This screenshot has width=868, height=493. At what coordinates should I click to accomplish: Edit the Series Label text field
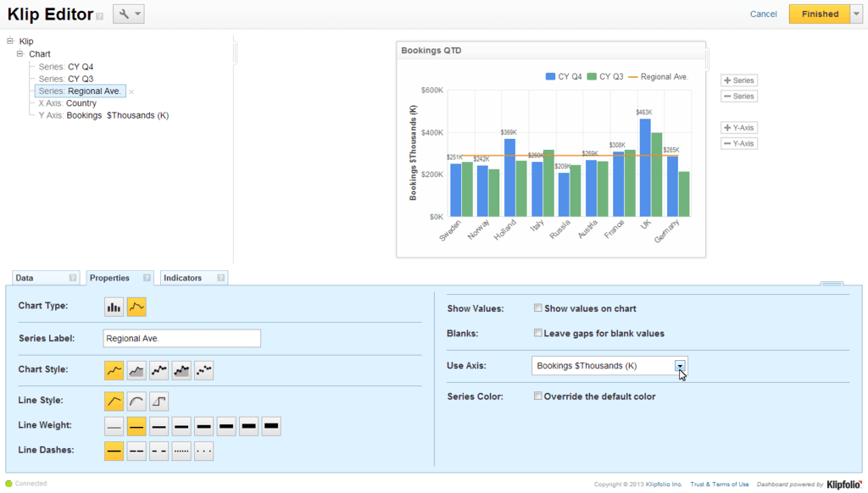tap(181, 339)
